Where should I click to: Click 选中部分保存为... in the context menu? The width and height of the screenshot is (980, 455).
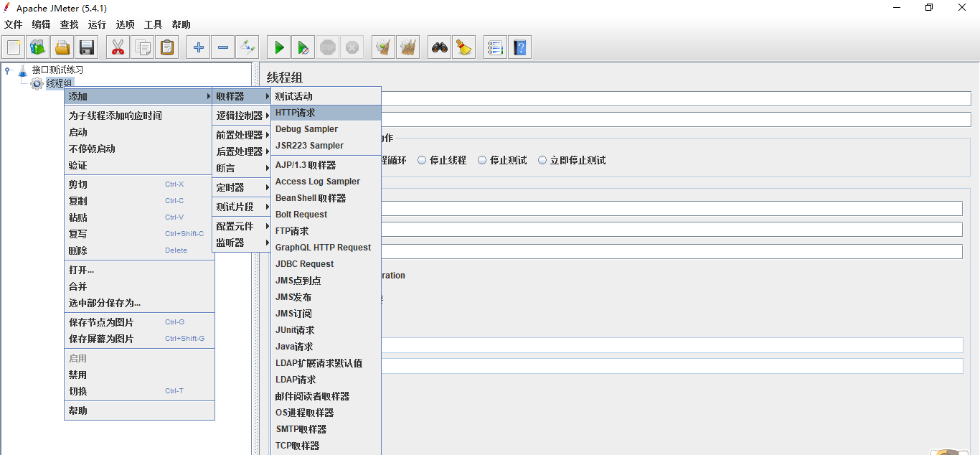(x=139, y=303)
